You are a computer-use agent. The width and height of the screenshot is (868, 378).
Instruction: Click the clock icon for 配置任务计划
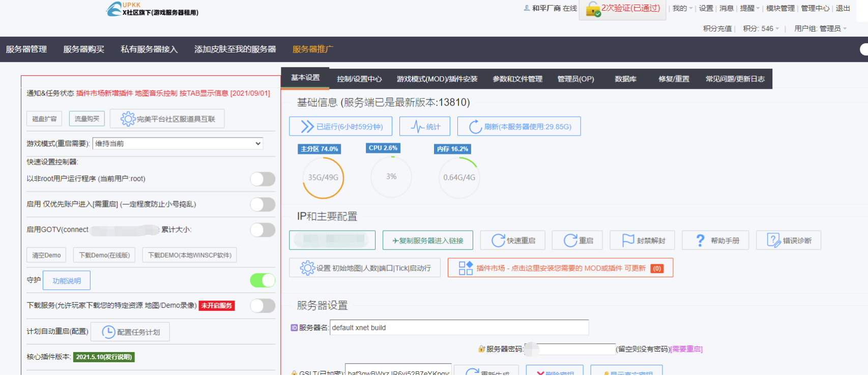108,332
